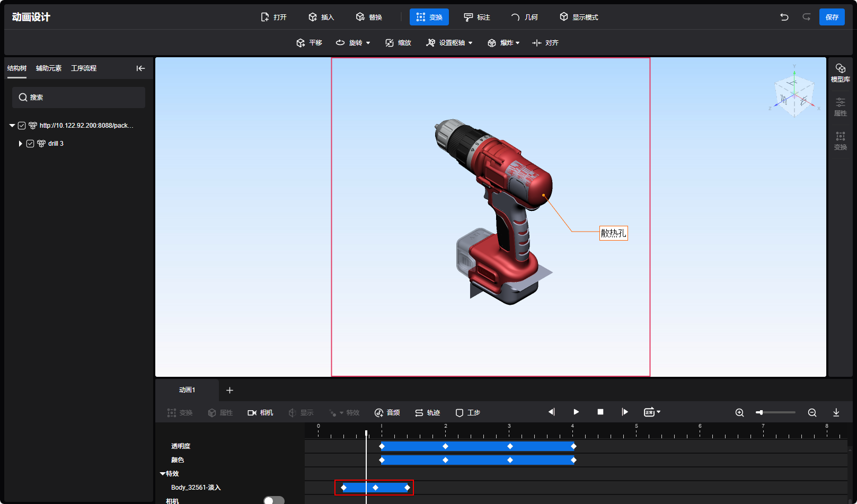Screen dimensions: 857x504
Task: Play the animation timeline
Action: click(x=576, y=412)
